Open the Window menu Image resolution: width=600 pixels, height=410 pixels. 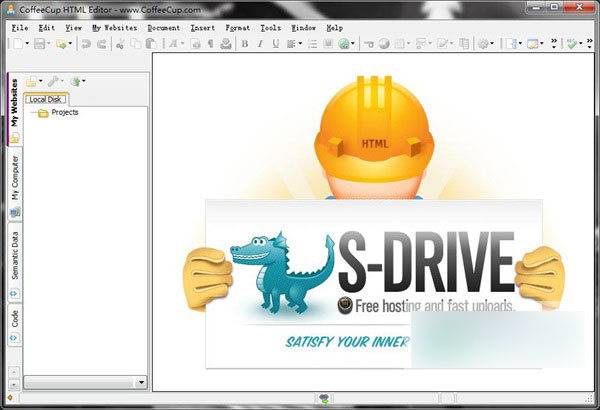point(304,28)
